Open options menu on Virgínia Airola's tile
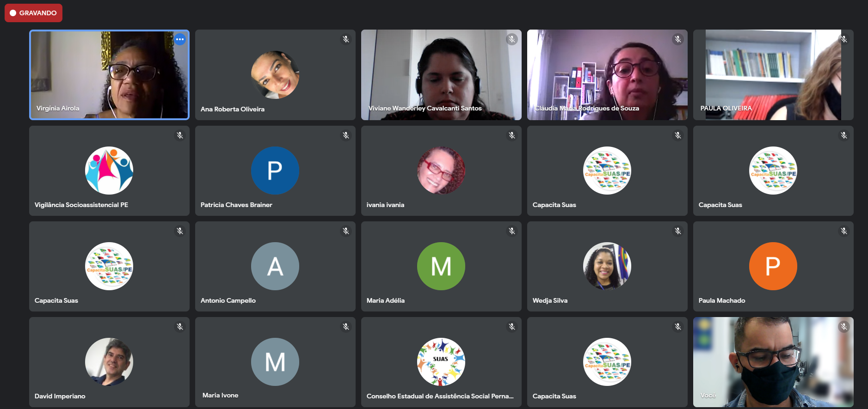The width and height of the screenshot is (868, 409). point(180,39)
